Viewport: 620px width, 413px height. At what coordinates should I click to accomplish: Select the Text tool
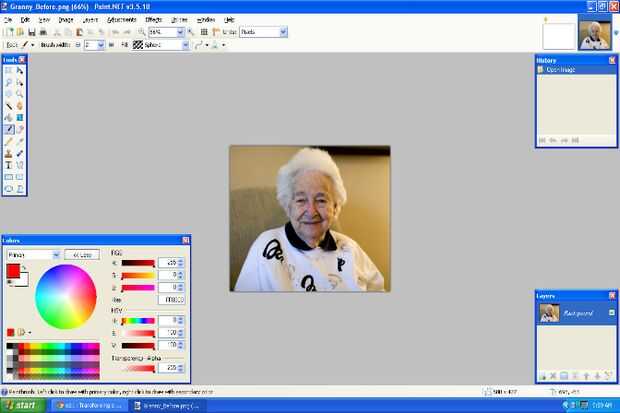pos(9,165)
